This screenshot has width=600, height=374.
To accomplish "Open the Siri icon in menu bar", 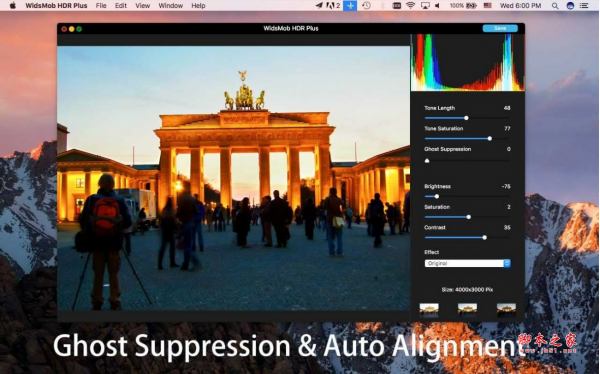I will [x=570, y=6].
